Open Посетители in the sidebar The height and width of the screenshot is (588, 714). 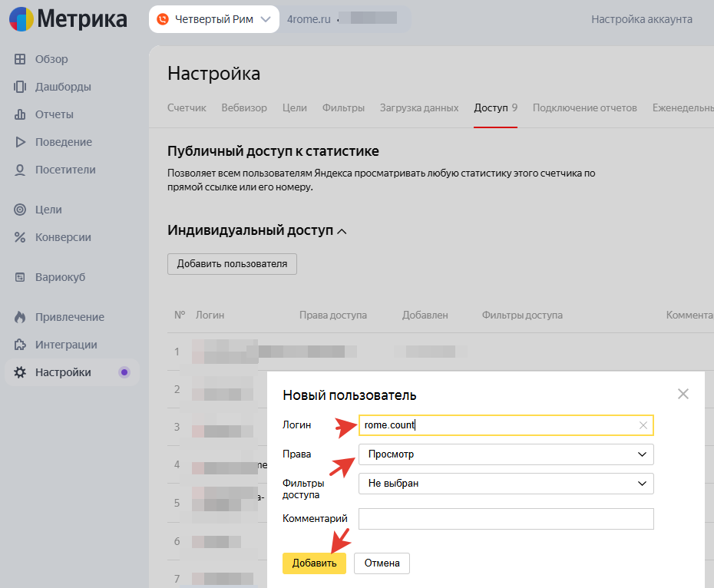pyautogui.click(x=65, y=170)
